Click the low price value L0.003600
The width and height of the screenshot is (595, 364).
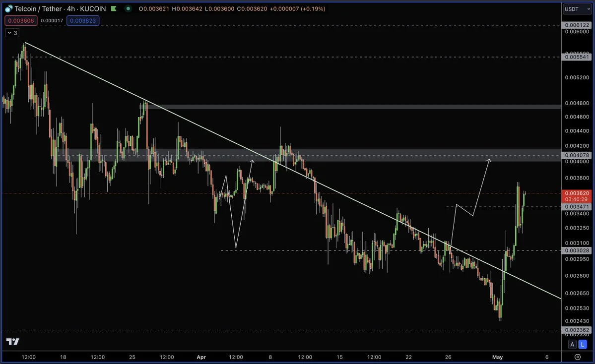219,9
